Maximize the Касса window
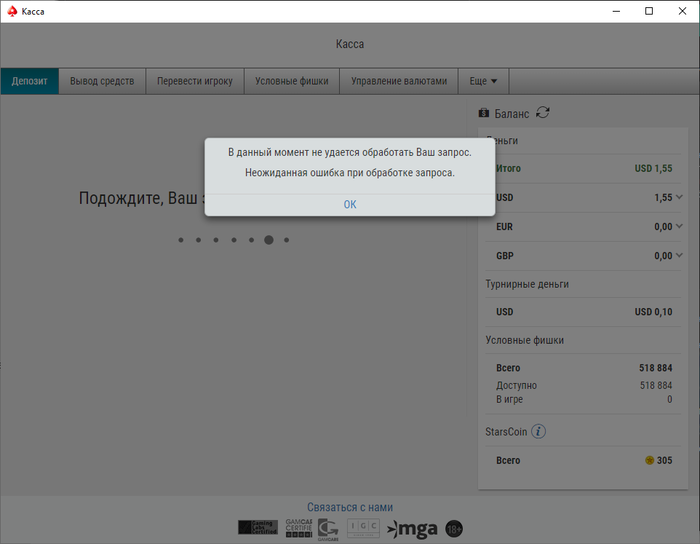Screen dimensions: 700x544 [649, 11]
